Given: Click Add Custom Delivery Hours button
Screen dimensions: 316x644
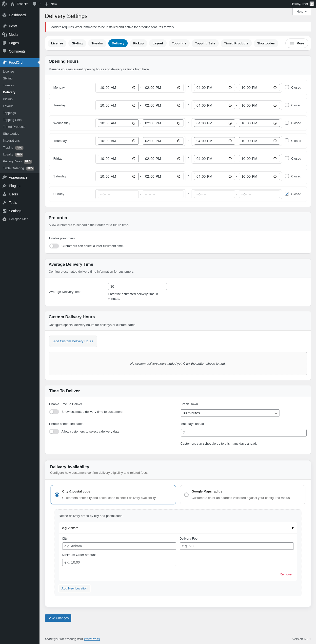Looking at the screenshot, I should 73,341.
